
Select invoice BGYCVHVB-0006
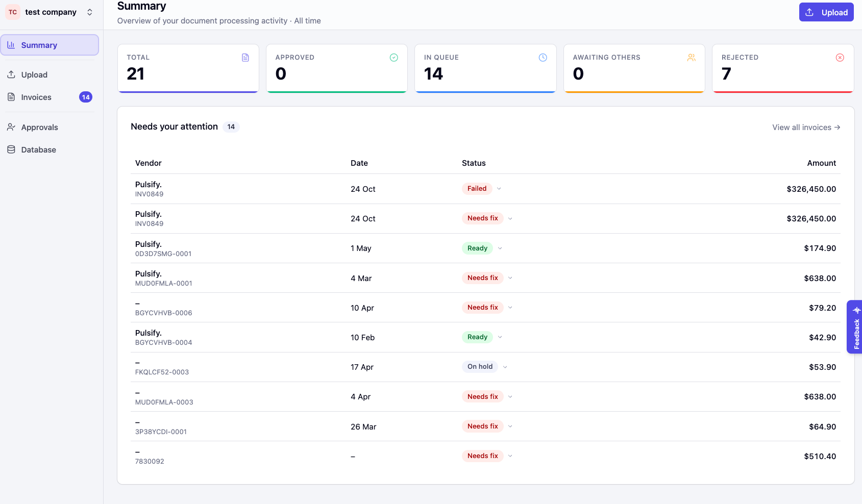(164, 313)
